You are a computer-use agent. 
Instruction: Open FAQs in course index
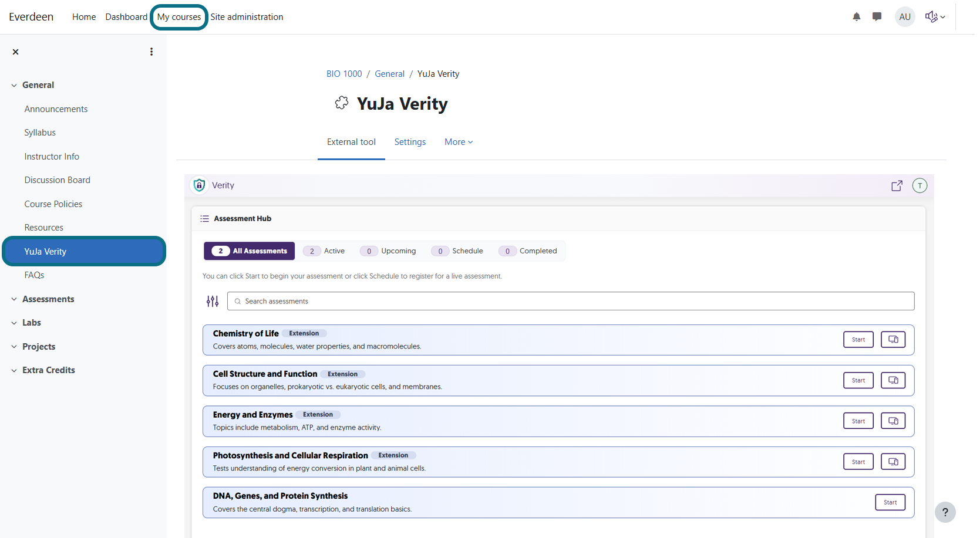click(x=34, y=275)
